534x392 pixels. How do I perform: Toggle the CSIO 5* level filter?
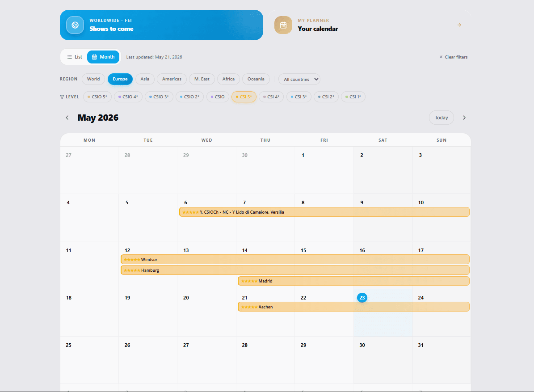tap(97, 97)
